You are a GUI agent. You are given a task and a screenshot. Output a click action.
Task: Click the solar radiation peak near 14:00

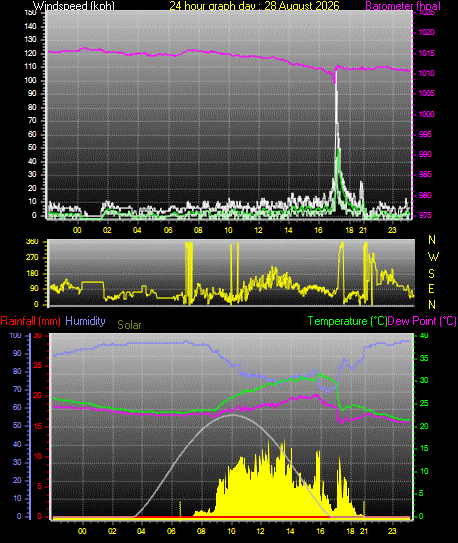point(285,440)
